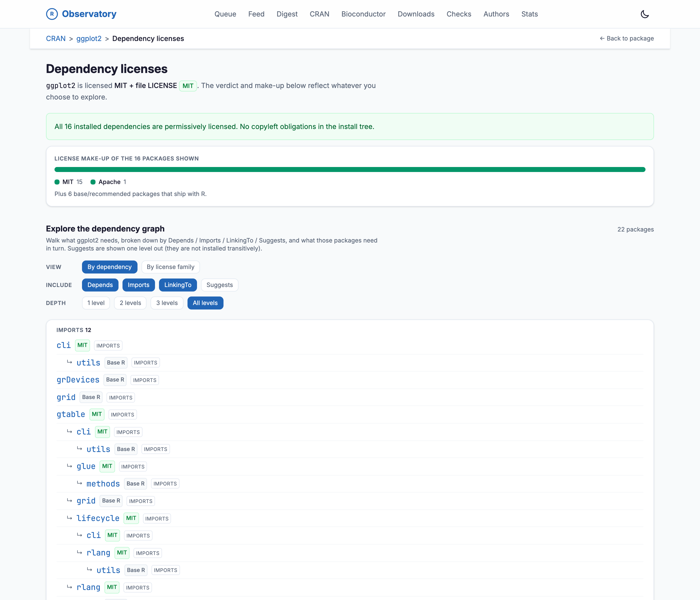The width and height of the screenshot is (700, 600).
Task: Click the Observatory R logo icon
Action: point(52,14)
